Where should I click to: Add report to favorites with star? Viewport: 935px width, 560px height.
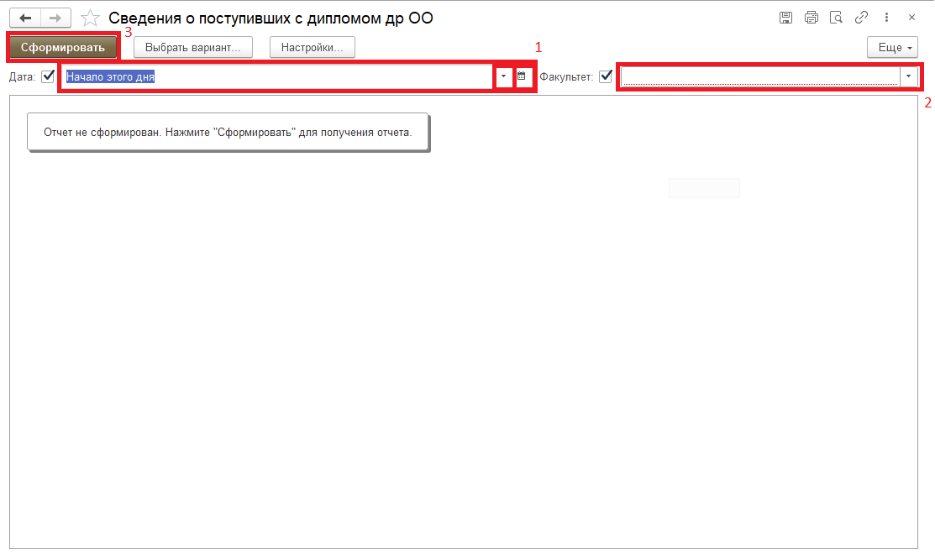point(92,18)
